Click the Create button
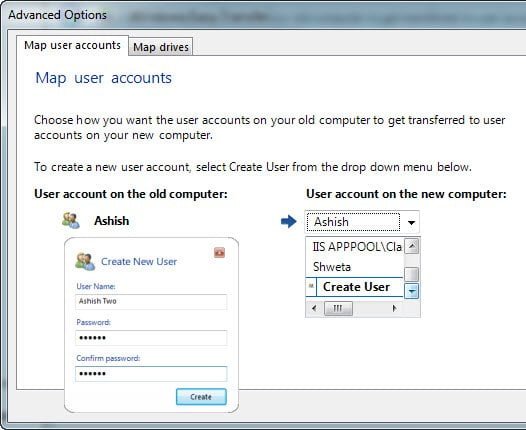This screenshot has height=430, width=526. click(201, 397)
